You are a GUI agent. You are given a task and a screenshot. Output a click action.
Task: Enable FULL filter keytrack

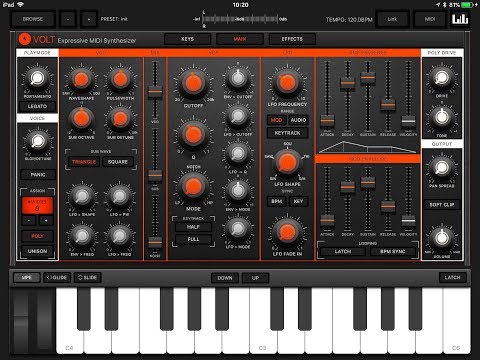click(193, 239)
